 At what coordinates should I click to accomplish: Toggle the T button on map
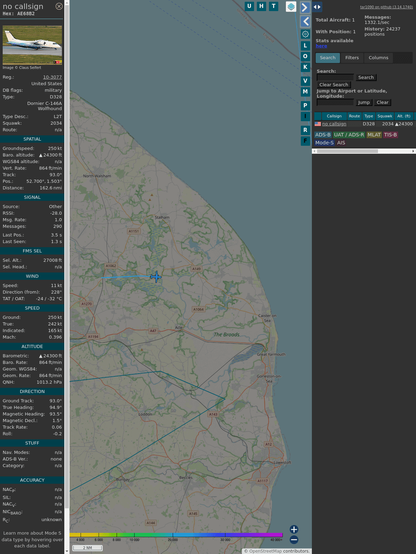tap(273, 6)
